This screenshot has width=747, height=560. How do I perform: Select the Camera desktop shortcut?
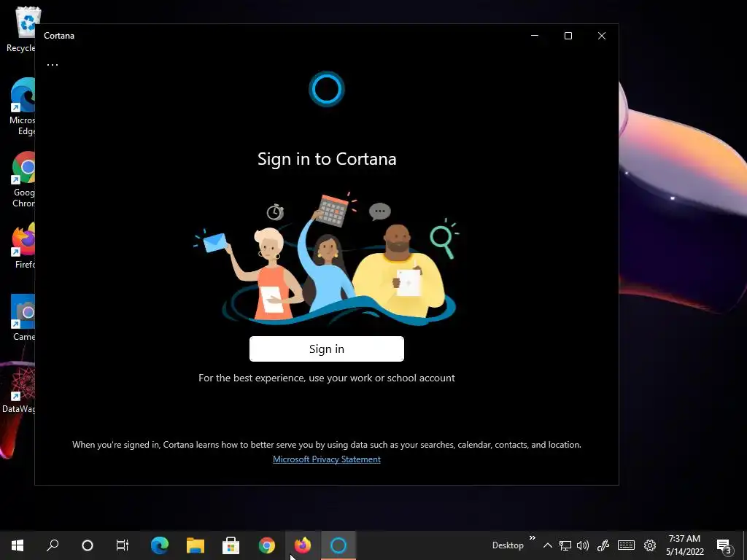(x=23, y=317)
